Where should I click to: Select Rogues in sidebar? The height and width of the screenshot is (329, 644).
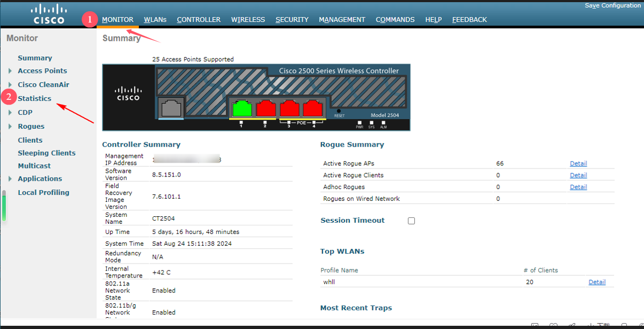click(31, 127)
